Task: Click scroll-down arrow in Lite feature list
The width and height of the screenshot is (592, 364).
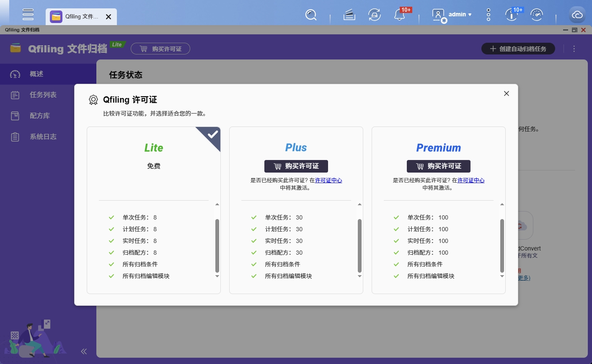Action: click(x=217, y=276)
